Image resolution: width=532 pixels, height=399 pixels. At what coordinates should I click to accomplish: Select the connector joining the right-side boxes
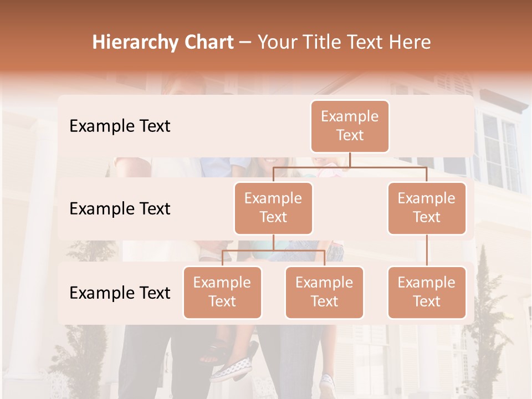(x=427, y=250)
